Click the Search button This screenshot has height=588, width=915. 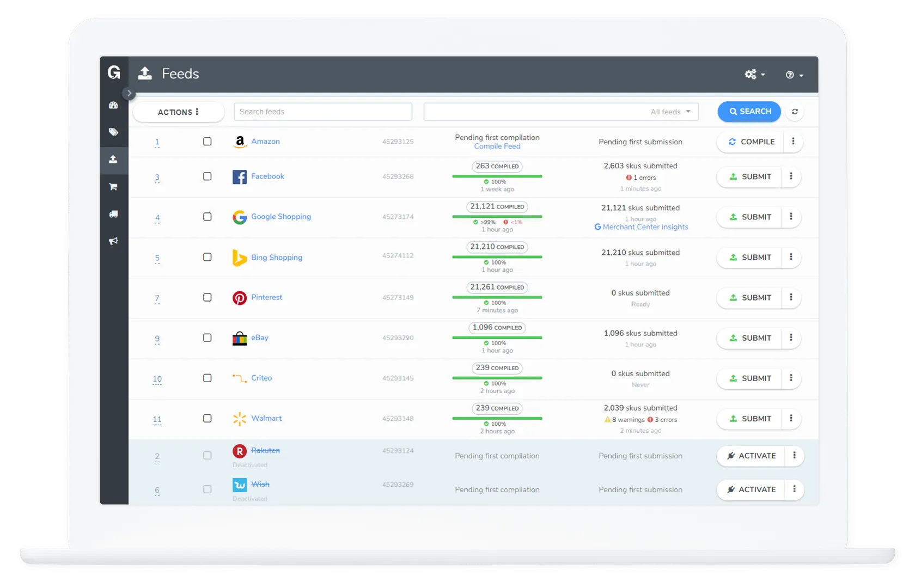(749, 112)
